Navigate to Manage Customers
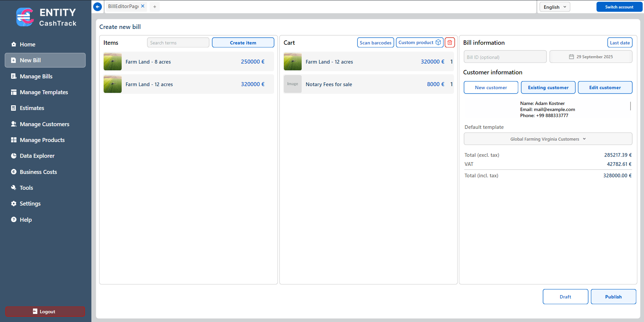The height and width of the screenshot is (322, 644). click(44, 124)
